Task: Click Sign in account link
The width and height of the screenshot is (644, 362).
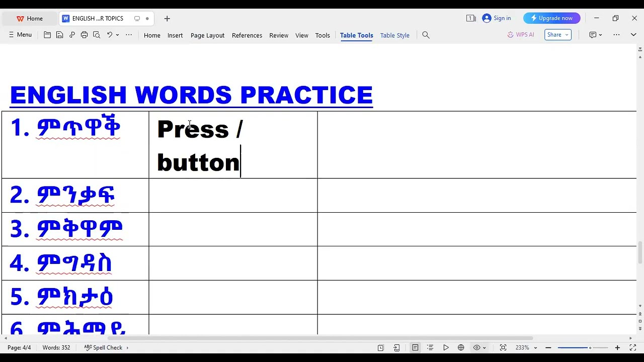Action: pyautogui.click(x=497, y=18)
